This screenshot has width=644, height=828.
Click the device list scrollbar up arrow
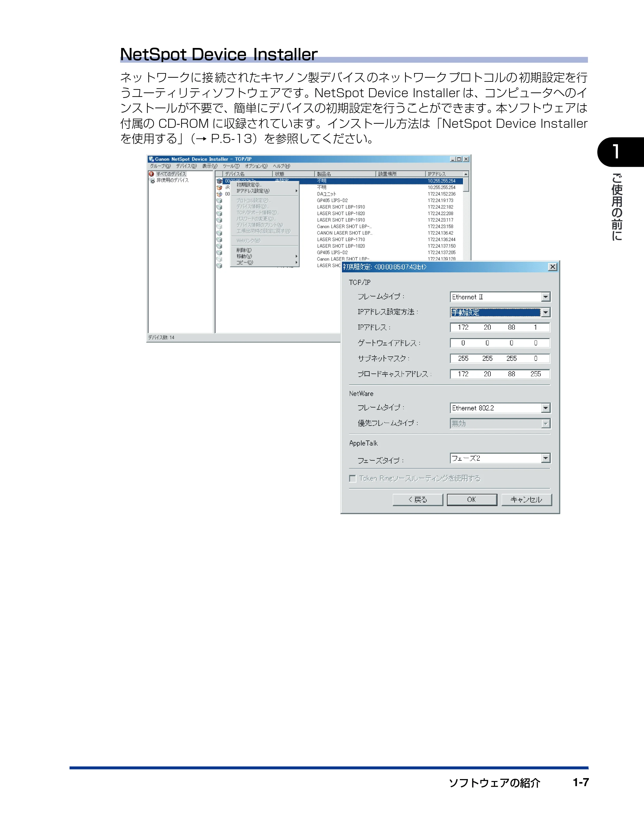(x=466, y=174)
